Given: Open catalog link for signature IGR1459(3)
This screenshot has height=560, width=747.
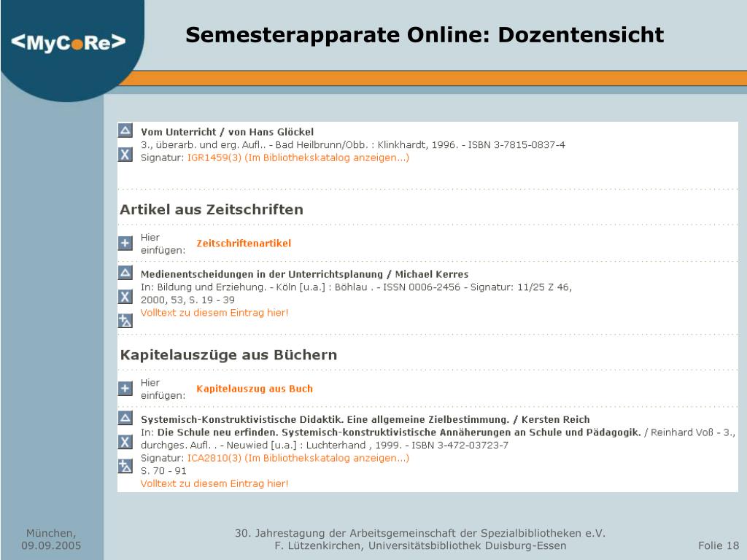Looking at the screenshot, I should click(298, 157).
